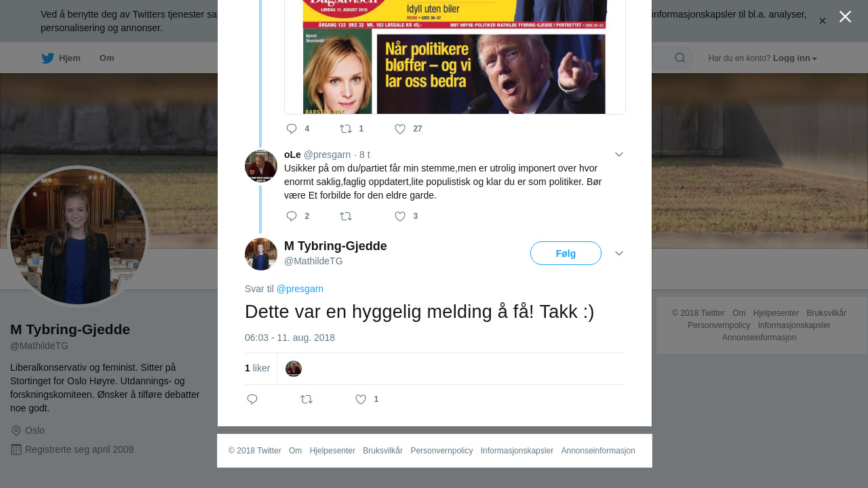868x488 pixels.
Task: Like the oLe tweet with 3 likes
Action: point(400,216)
